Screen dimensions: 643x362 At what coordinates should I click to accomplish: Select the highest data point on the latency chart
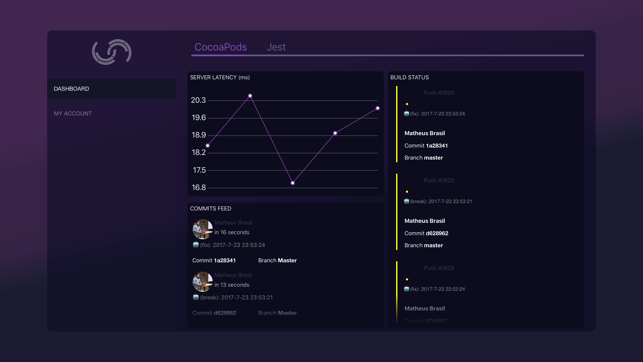pyautogui.click(x=250, y=96)
